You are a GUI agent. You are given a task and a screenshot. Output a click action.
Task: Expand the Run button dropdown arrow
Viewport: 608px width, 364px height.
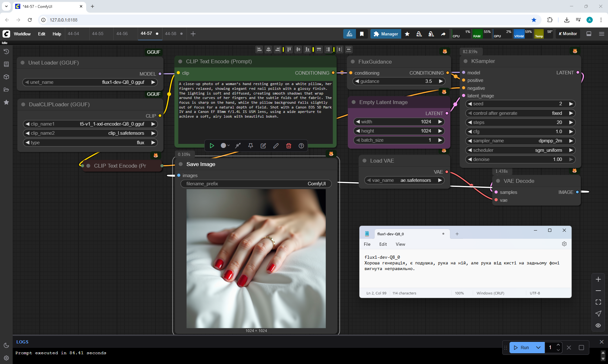point(538,348)
